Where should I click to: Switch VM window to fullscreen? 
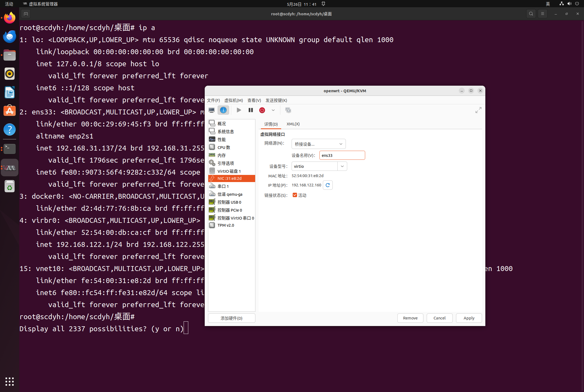[478, 110]
